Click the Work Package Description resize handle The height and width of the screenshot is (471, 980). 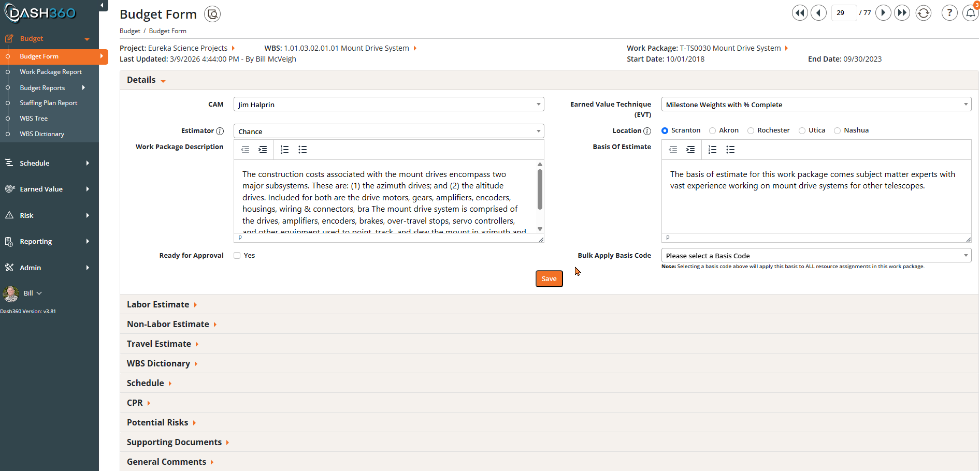[x=541, y=239]
